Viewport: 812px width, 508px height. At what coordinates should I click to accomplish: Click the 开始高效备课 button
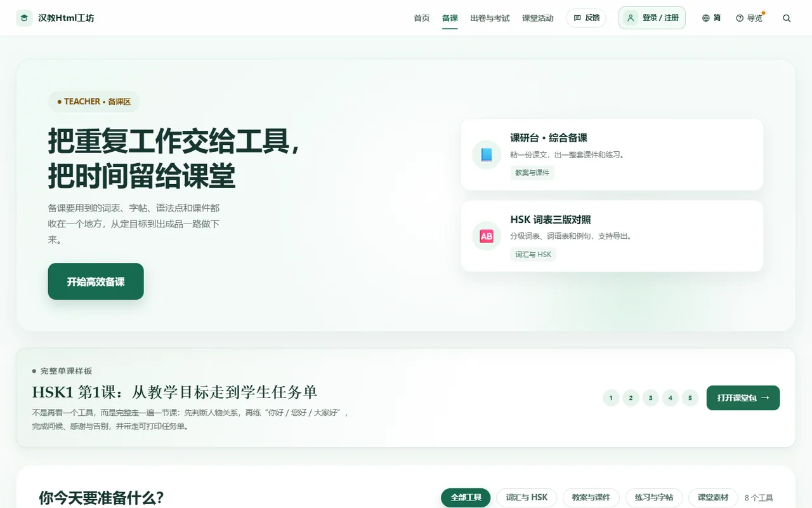pos(96,281)
